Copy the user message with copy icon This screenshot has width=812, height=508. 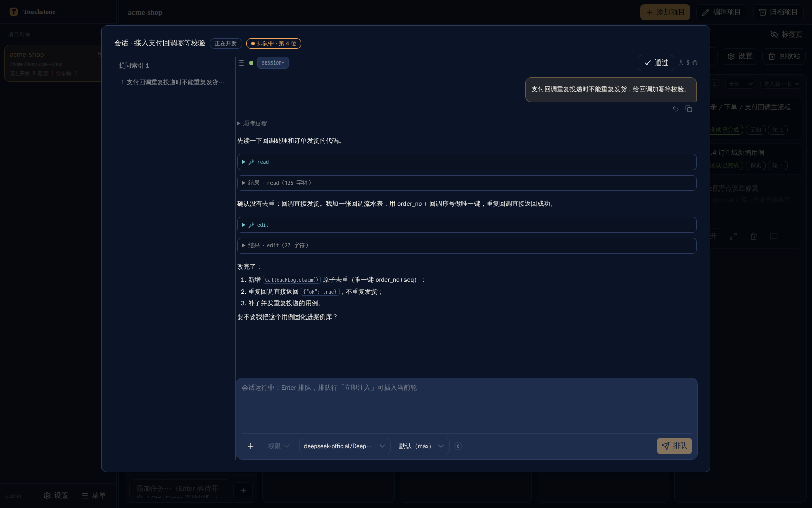click(x=689, y=109)
